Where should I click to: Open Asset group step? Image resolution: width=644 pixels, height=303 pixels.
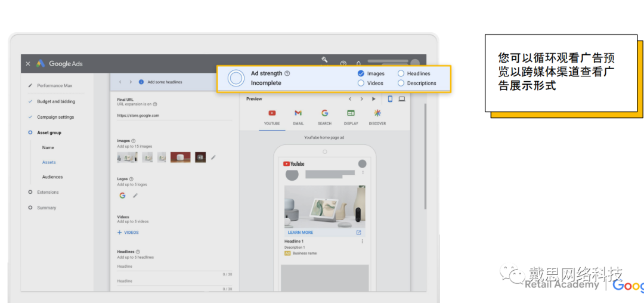(49, 132)
